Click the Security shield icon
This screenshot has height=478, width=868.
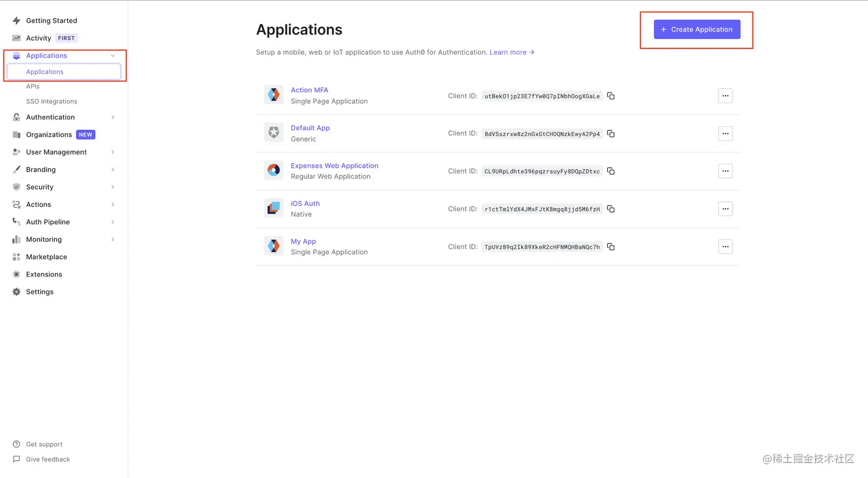[x=17, y=187]
